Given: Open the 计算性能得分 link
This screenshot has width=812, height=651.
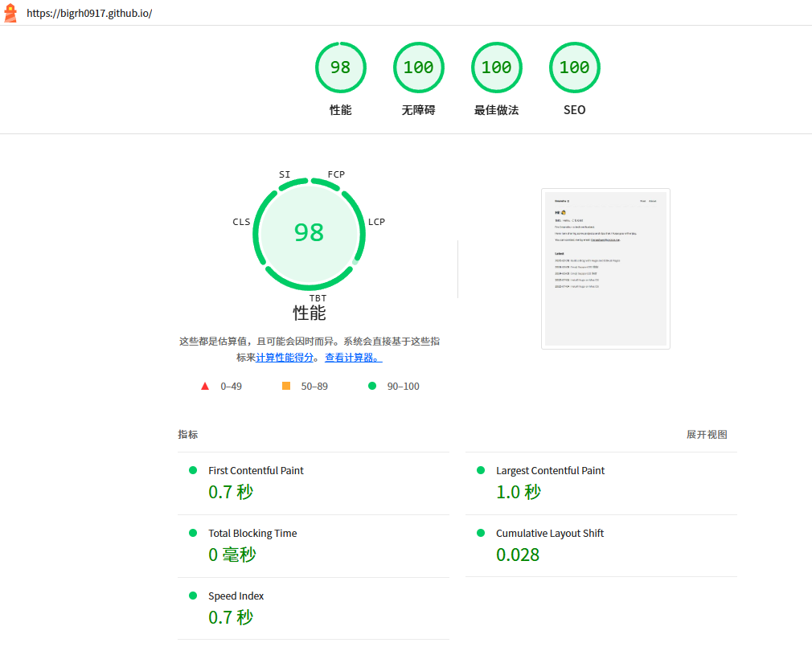Looking at the screenshot, I should (x=285, y=358).
